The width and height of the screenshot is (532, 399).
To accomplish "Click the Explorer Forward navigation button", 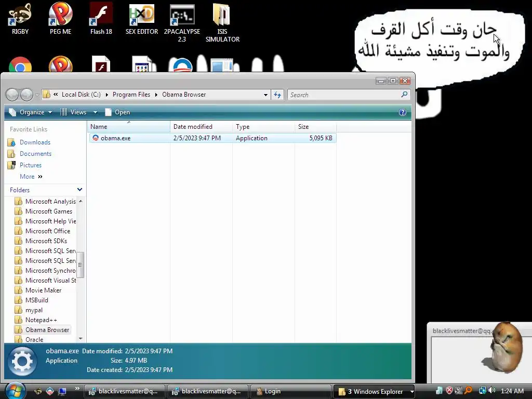I will (x=26, y=95).
